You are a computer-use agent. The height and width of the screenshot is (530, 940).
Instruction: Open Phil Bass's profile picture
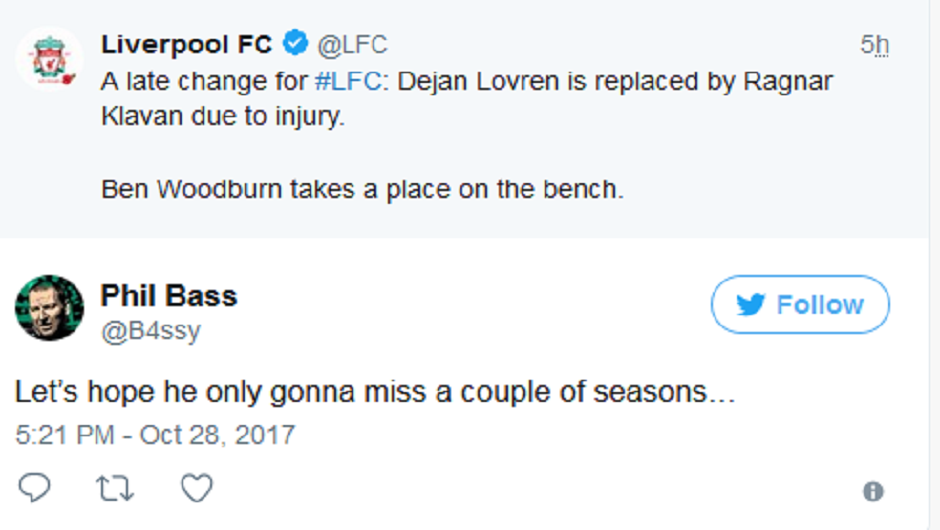pyautogui.click(x=49, y=308)
